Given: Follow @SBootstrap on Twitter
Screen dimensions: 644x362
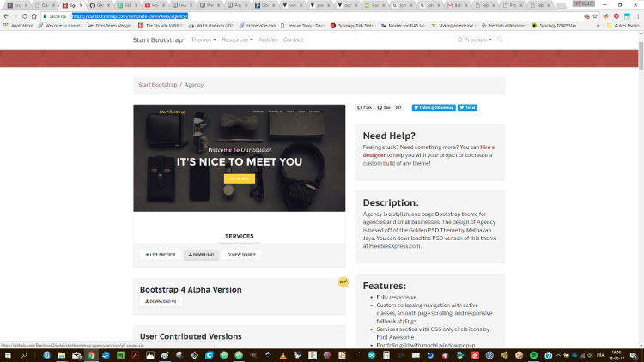Looking at the screenshot, I should pyautogui.click(x=434, y=107).
